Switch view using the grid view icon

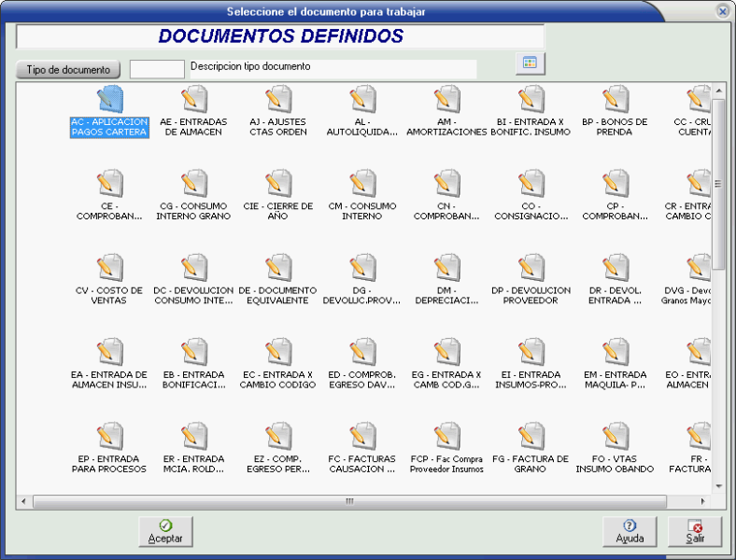pos(530,63)
